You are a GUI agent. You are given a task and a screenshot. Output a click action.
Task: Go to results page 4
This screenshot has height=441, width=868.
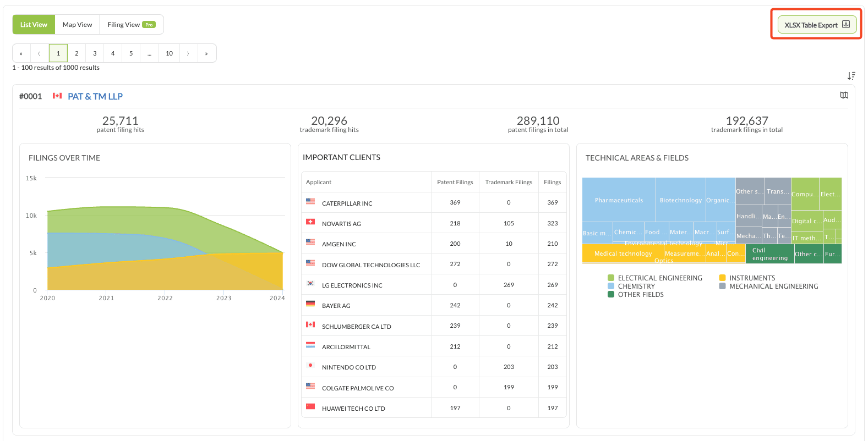pos(113,53)
